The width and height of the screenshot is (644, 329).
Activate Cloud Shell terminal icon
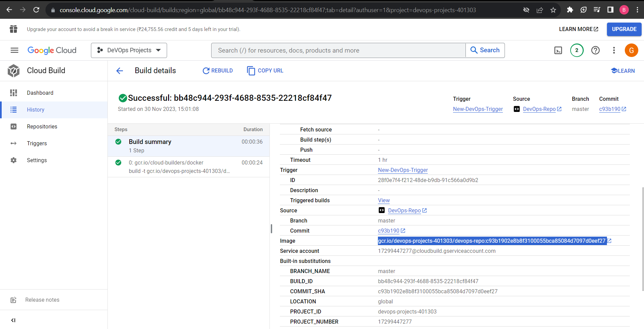click(x=558, y=51)
